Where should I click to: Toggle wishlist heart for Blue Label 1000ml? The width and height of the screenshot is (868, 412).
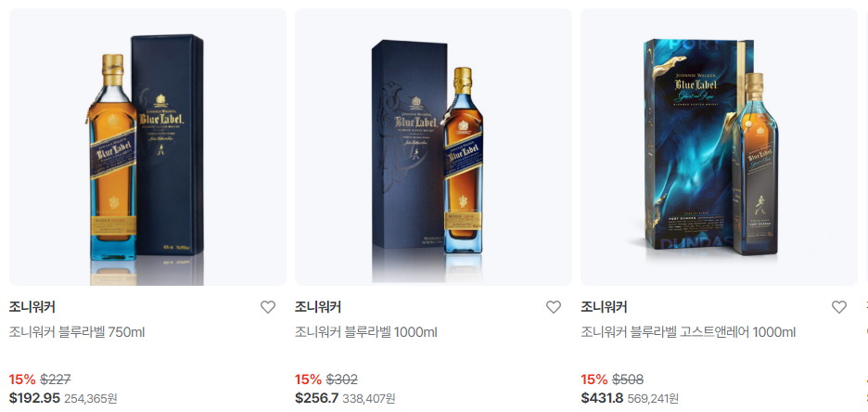click(x=554, y=307)
